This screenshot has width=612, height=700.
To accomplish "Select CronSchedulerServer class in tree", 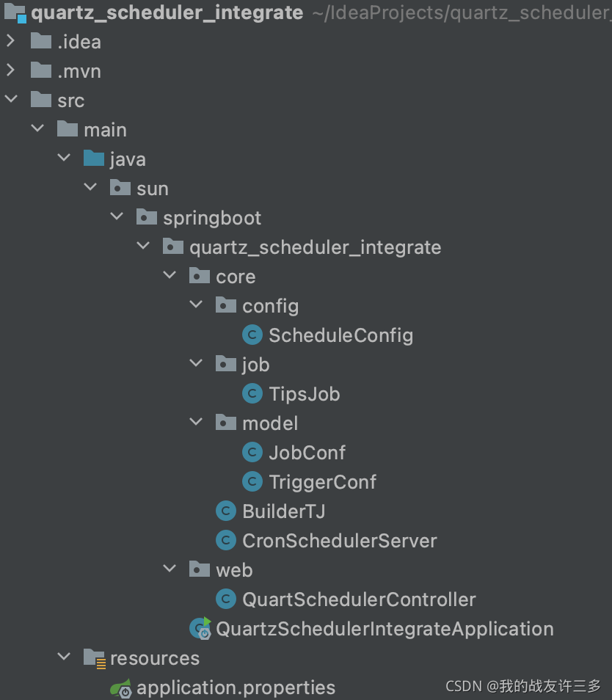I will [x=339, y=541].
